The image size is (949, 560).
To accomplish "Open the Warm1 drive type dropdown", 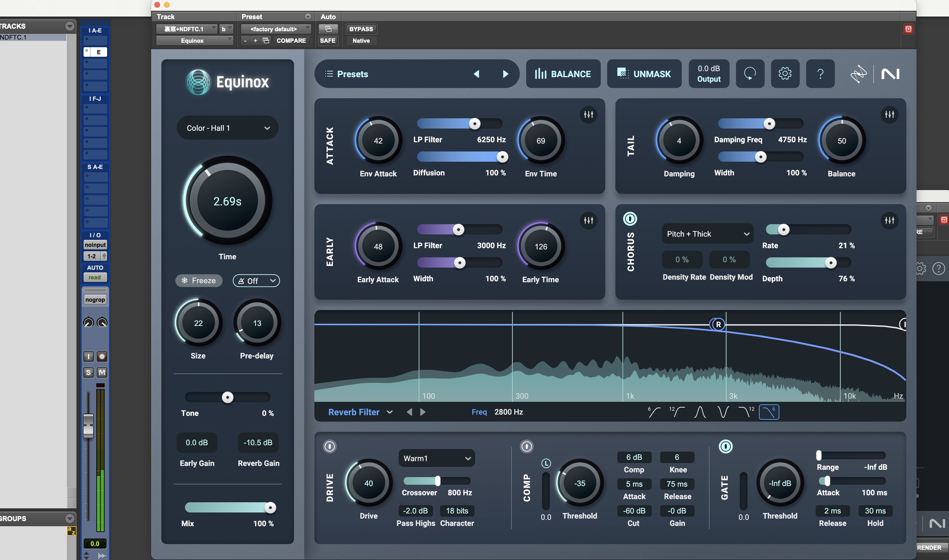I will (x=437, y=458).
